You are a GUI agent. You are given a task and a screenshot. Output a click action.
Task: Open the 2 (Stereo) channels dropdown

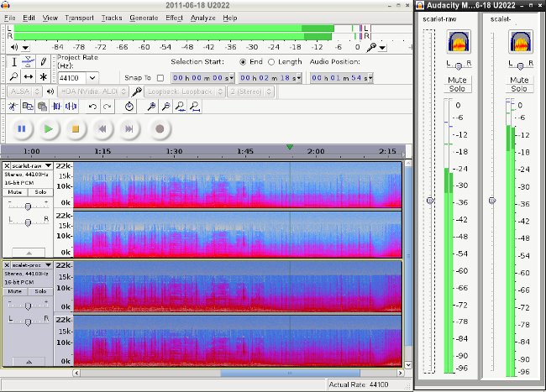(x=250, y=91)
